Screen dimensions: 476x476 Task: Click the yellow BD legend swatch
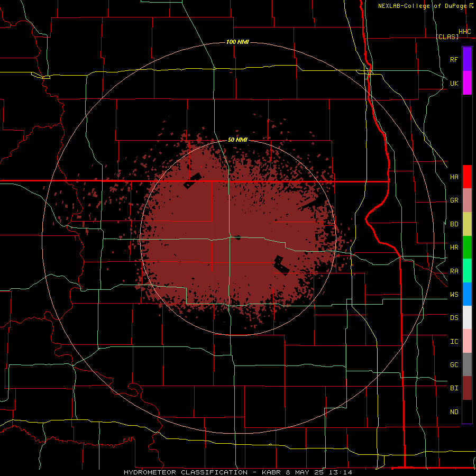(467, 224)
